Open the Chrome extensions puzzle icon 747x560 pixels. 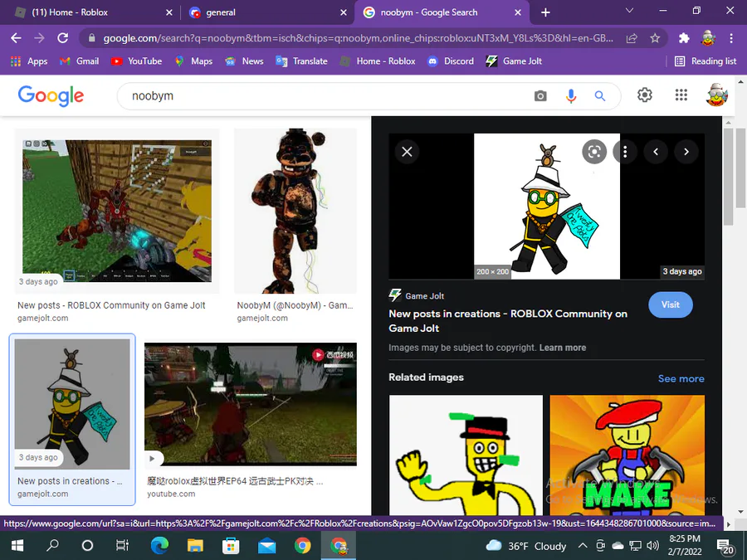[x=684, y=38]
